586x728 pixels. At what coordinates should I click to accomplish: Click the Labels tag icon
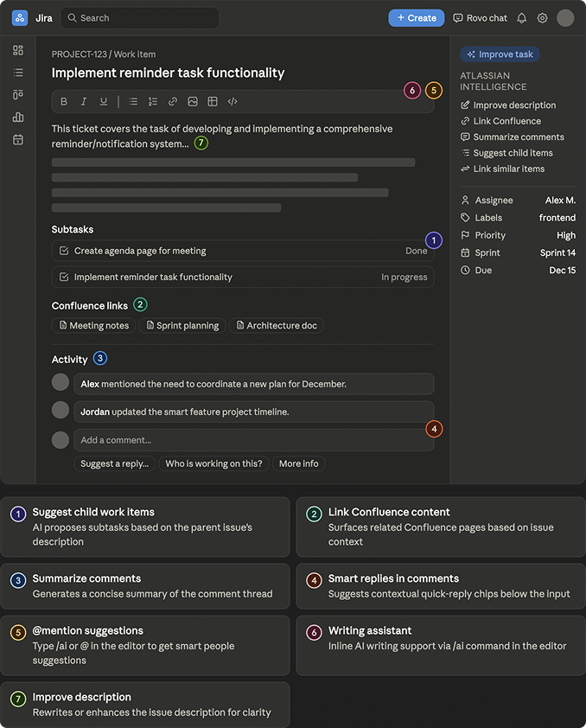click(x=465, y=218)
